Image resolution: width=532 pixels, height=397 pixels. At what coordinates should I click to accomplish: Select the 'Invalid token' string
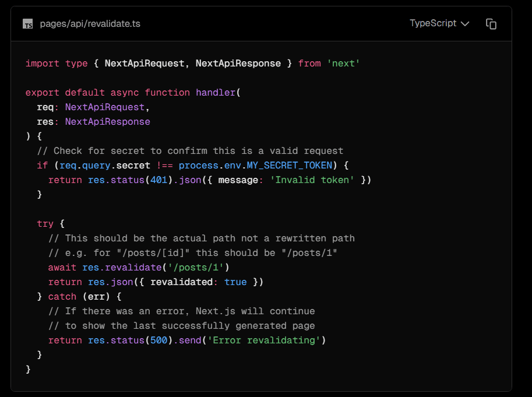click(x=312, y=180)
